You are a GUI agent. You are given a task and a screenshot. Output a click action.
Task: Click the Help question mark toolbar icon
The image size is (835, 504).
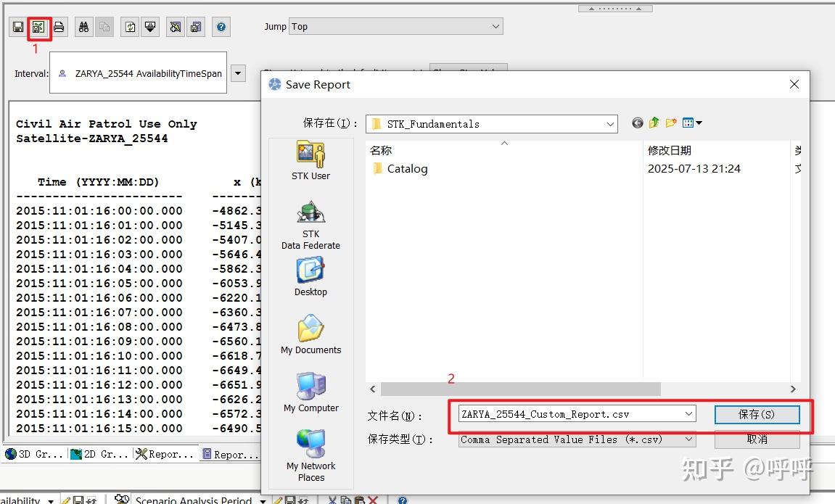[x=220, y=26]
